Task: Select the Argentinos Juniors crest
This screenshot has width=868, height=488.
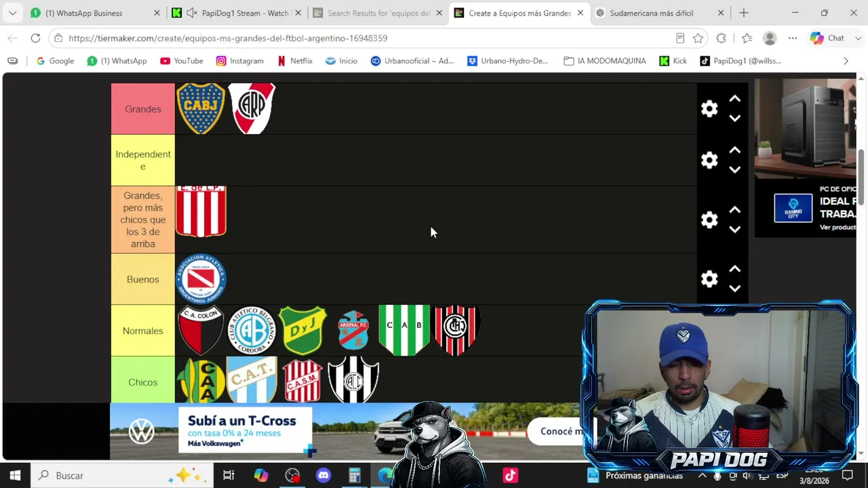Action: point(201,279)
